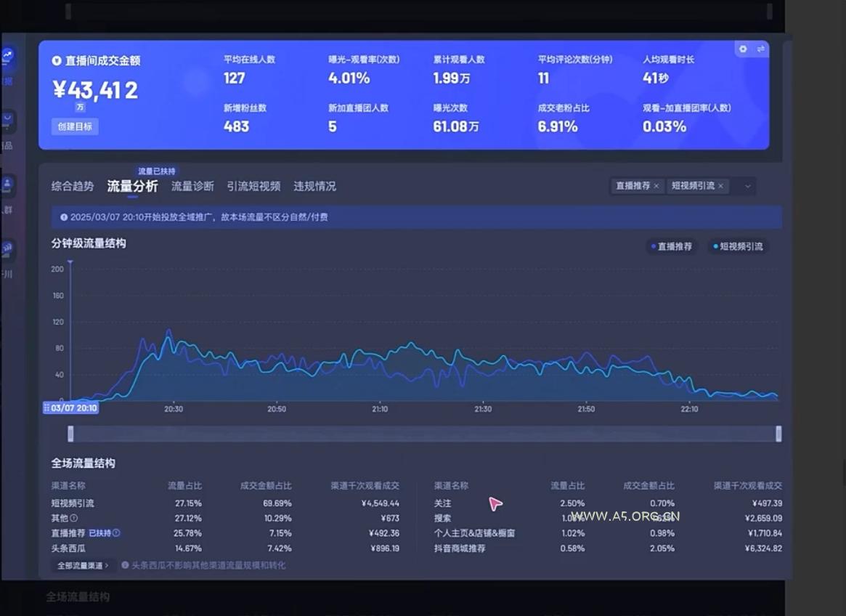Open the settings gear on the stats card

point(743,49)
